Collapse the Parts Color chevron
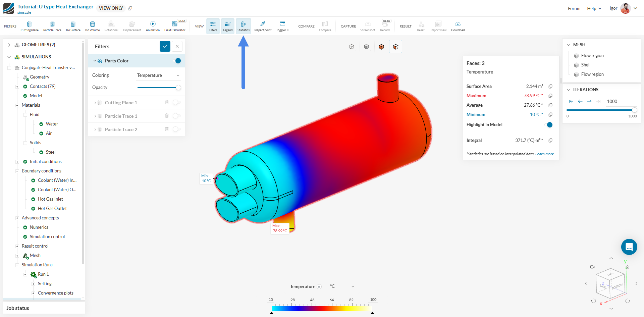 [95, 61]
